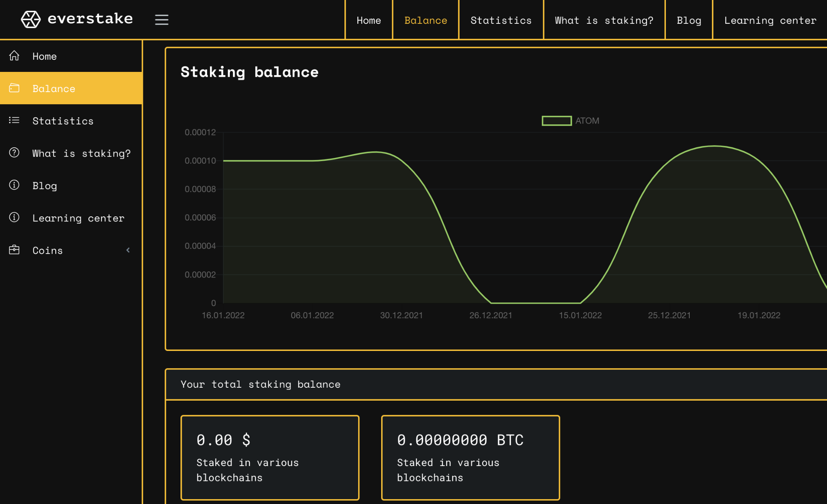Screen dimensions: 827x504
Task: Open Learning center in top navigation
Action: (770, 20)
